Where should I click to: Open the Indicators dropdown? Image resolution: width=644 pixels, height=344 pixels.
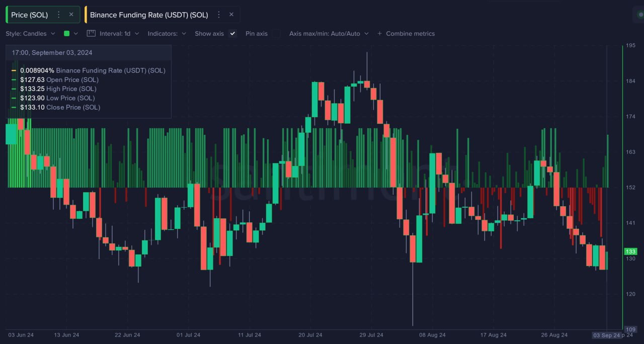tap(167, 34)
